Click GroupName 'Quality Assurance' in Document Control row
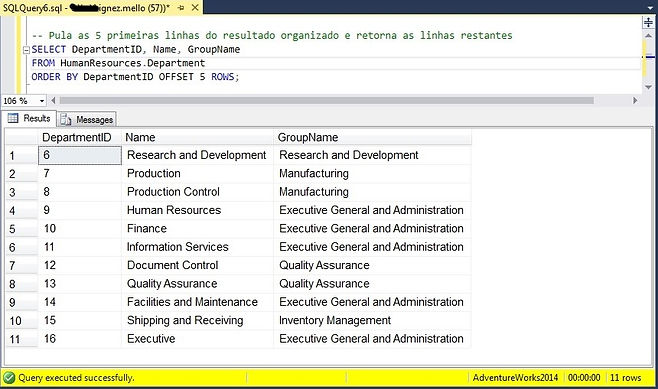This screenshot has height=389, width=658. click(x=373, y=265)
